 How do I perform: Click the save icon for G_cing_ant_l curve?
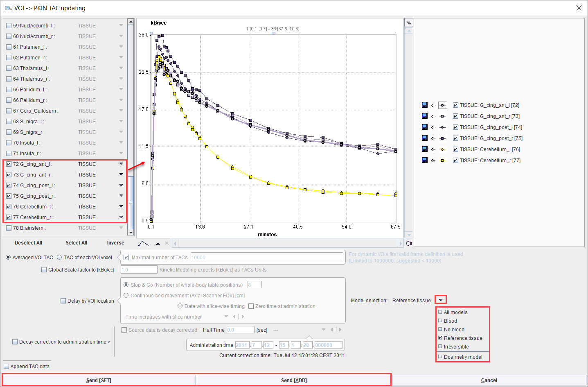click(x=424, y=105)
